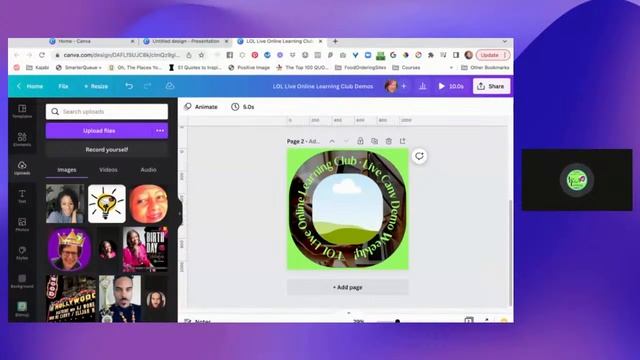
Task: Open the cloud save status icon
Action: tap(170, 86)
